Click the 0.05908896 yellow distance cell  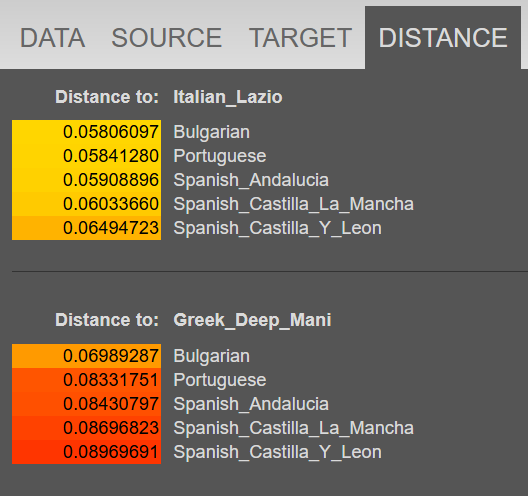point(87,180)
